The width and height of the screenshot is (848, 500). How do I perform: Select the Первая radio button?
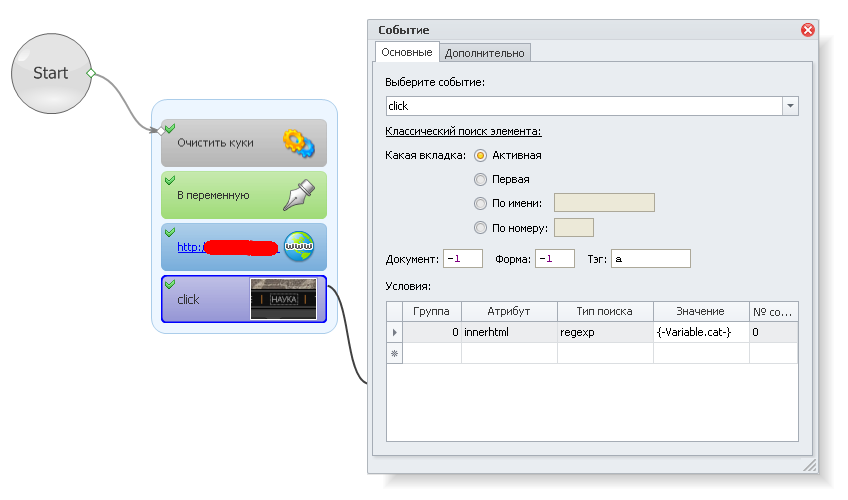480,179
